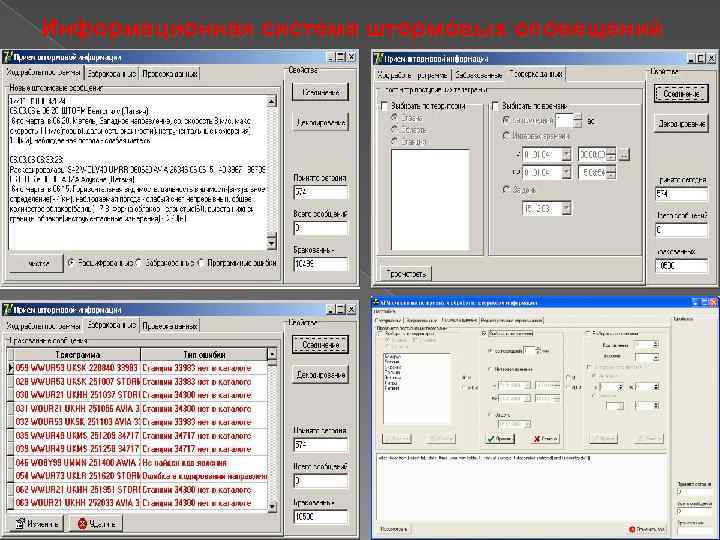Open the За день date dropdown in filter window
Viewport: 720px width, 540px height.
pos(566,208)
